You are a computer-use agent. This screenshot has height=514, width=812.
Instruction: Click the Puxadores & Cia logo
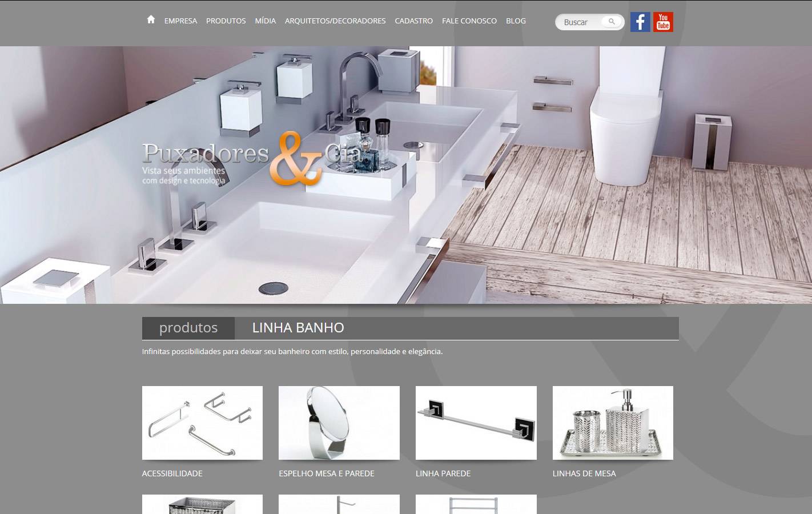pyautogui.click(x=251, y=159)
